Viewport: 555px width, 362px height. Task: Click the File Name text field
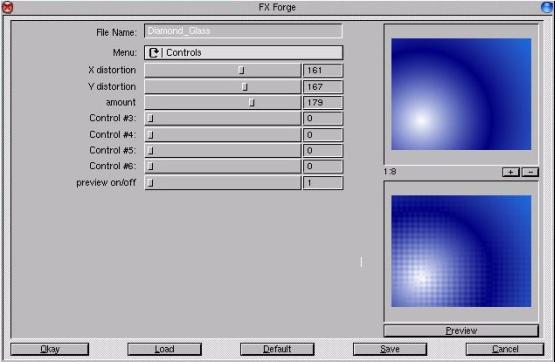(x=244, y=31)
